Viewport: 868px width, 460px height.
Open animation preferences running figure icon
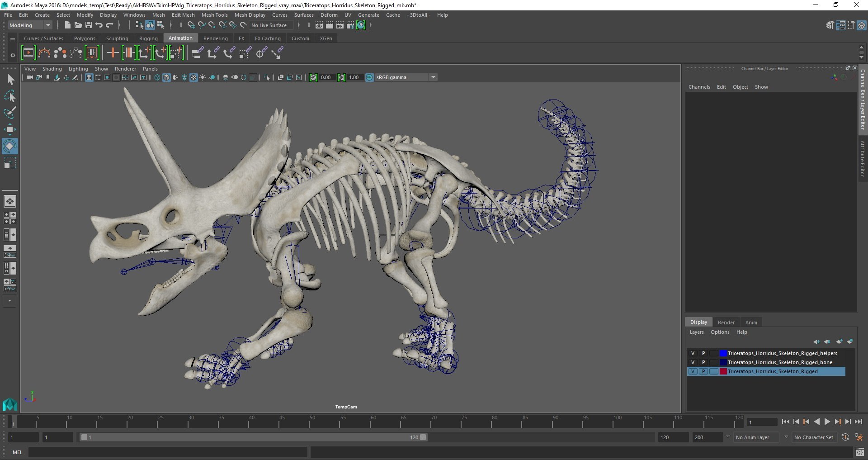[x=859, y=437]
